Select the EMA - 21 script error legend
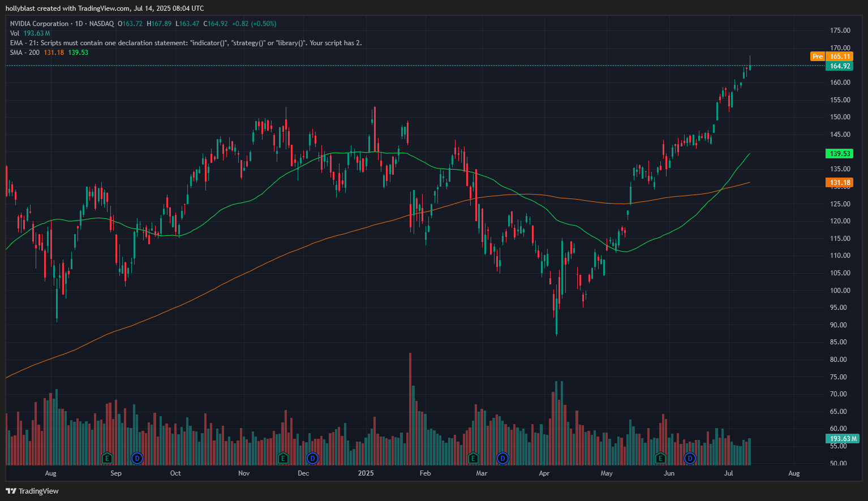 186,43
